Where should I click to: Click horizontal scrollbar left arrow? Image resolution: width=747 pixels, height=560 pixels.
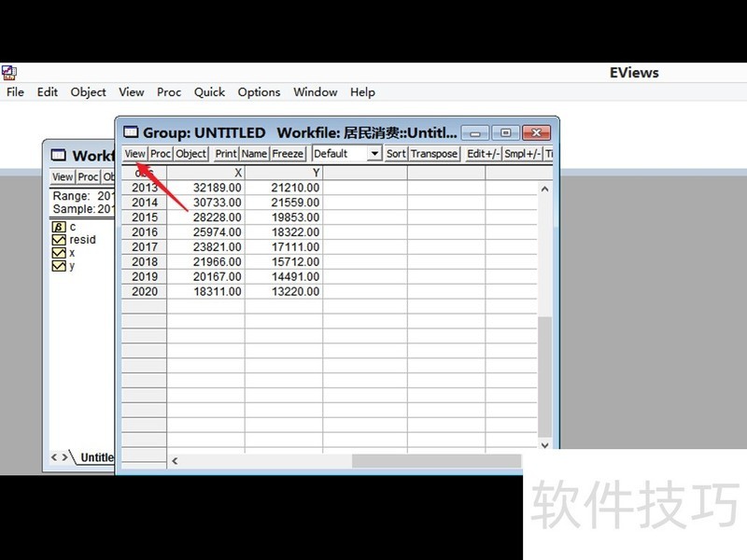click(x=175, y=460)
